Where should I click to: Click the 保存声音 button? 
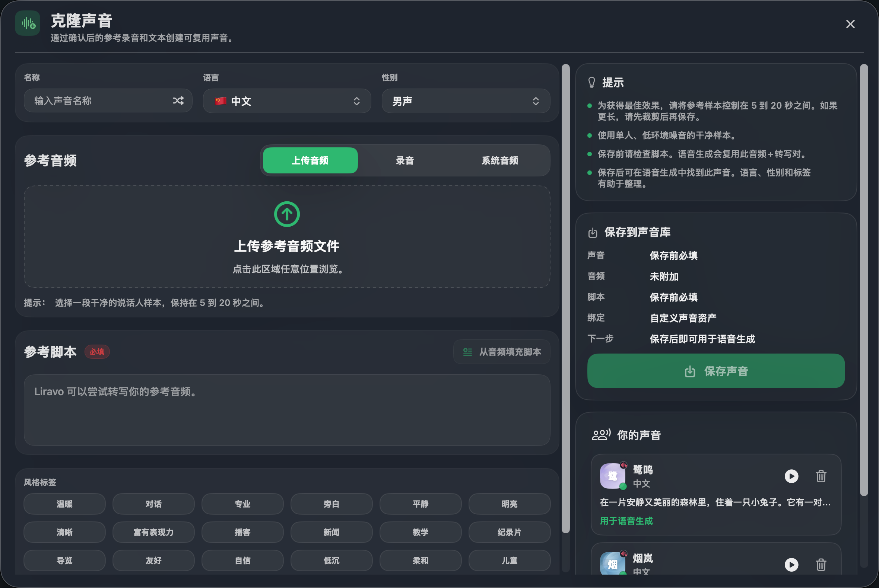(x=716, y=371)
